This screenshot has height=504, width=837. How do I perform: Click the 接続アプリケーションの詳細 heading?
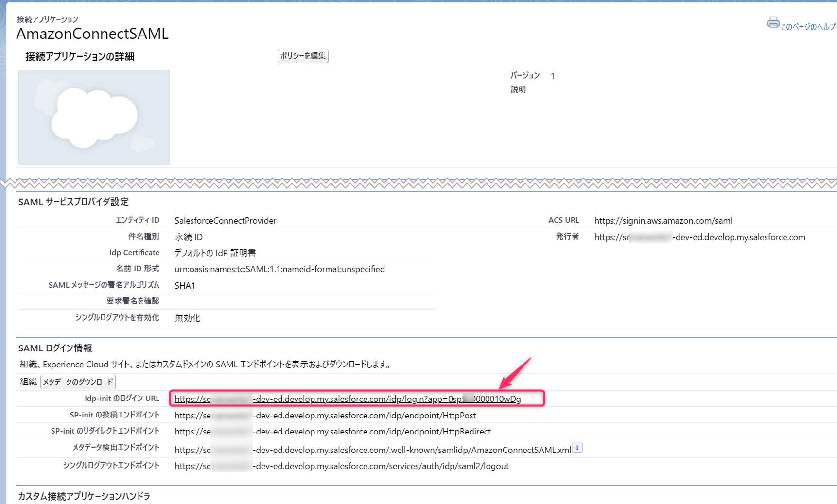(x=80, y=57)
